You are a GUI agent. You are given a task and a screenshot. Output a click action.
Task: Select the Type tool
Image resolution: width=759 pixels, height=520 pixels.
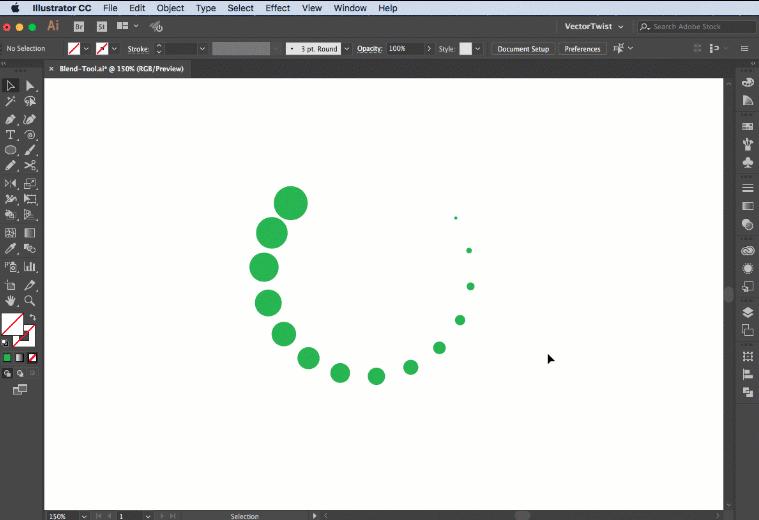coord(10,135)
